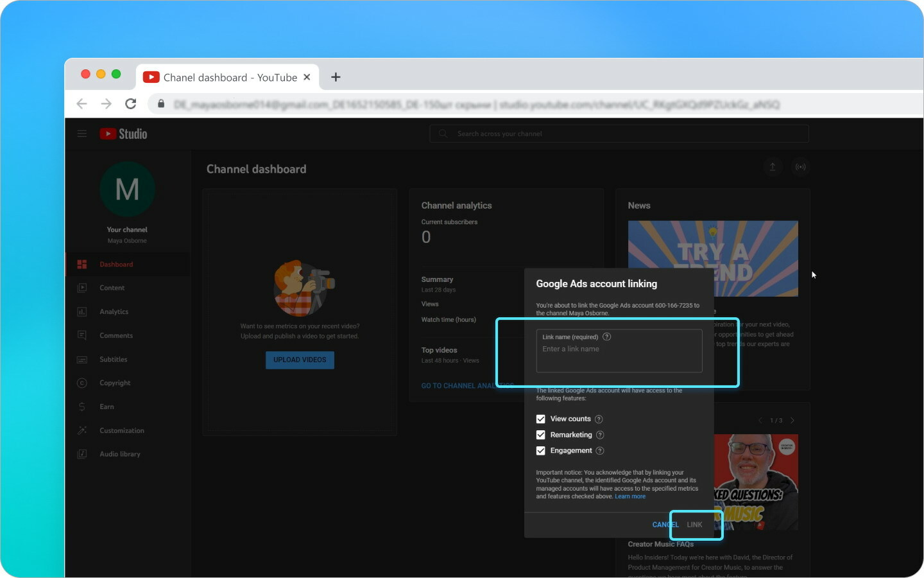924x578 pixels.
Task: Click the Earn dollar icon
Action: point(82,407)
